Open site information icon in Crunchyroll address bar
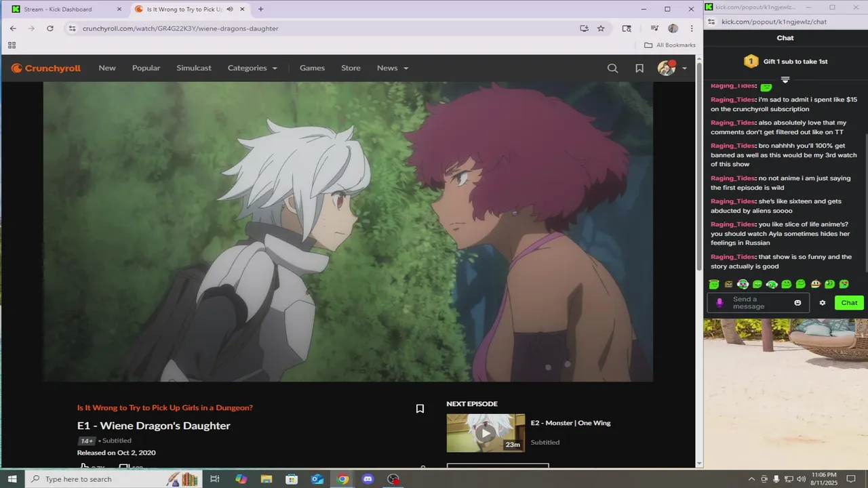Image resolution: width=868 pixels, height=488 pixels. click(72, 28)
